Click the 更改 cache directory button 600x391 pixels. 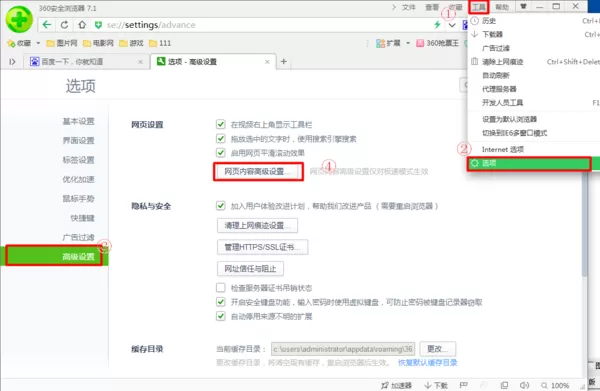(437, 349)
